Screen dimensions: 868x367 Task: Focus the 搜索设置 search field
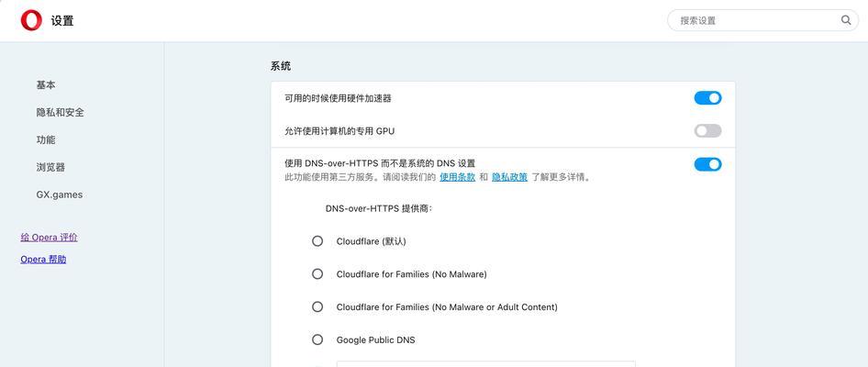(762, 20)
